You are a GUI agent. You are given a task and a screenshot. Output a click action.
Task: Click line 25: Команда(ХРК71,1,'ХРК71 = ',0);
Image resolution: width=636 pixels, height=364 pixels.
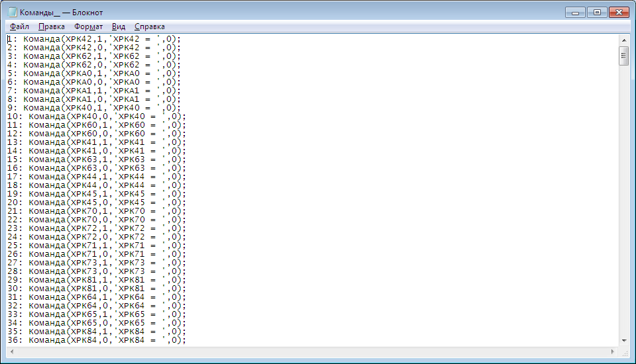(x=97, y=246)
